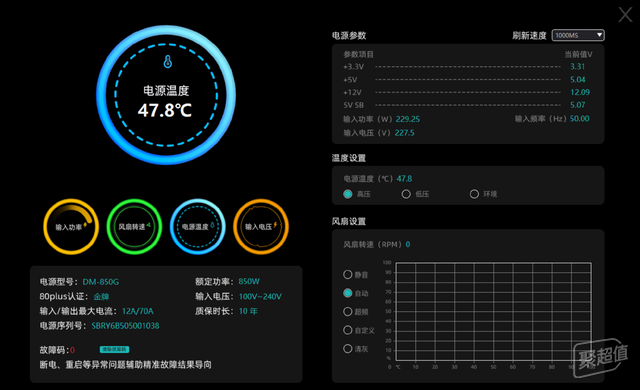This screenshot has height=390, width=640.
Task: Choose the 清灰 fan mode
Action: tap(348, 349)
